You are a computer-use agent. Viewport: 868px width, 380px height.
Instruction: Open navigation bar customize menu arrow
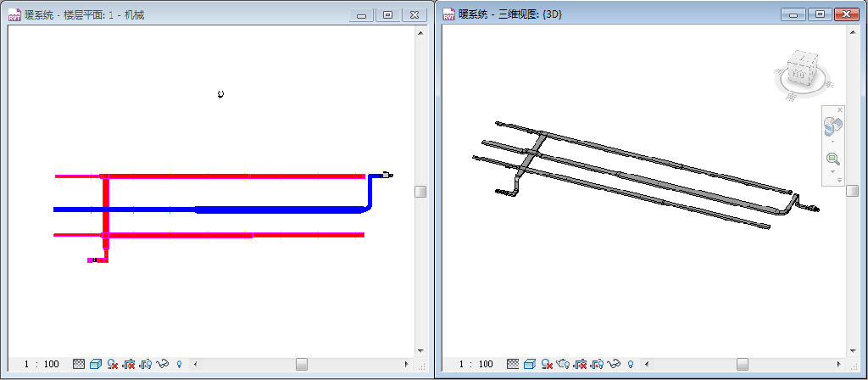[x=839, y=180]
